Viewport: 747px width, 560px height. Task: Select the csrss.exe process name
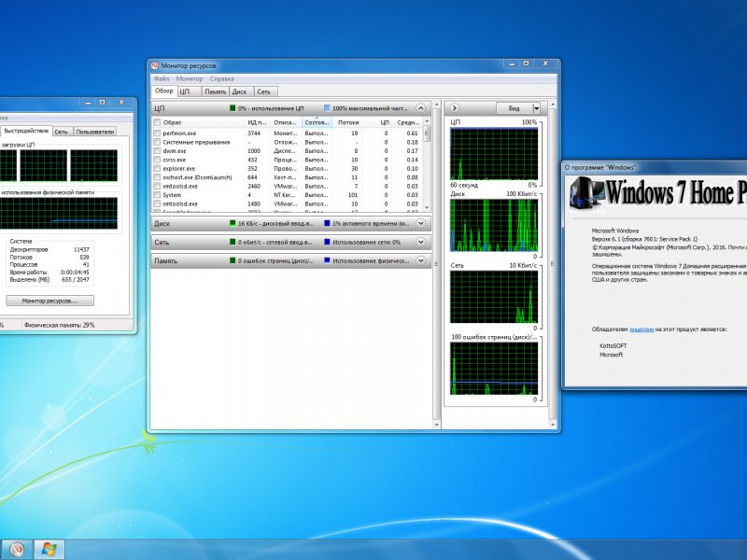click(174, 160)
